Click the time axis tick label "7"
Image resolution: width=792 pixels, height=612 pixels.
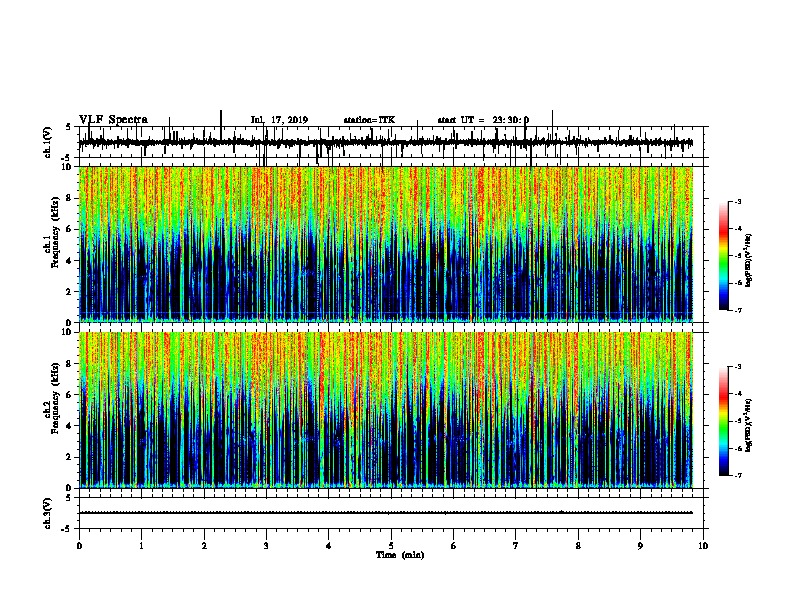pos(516,546)
